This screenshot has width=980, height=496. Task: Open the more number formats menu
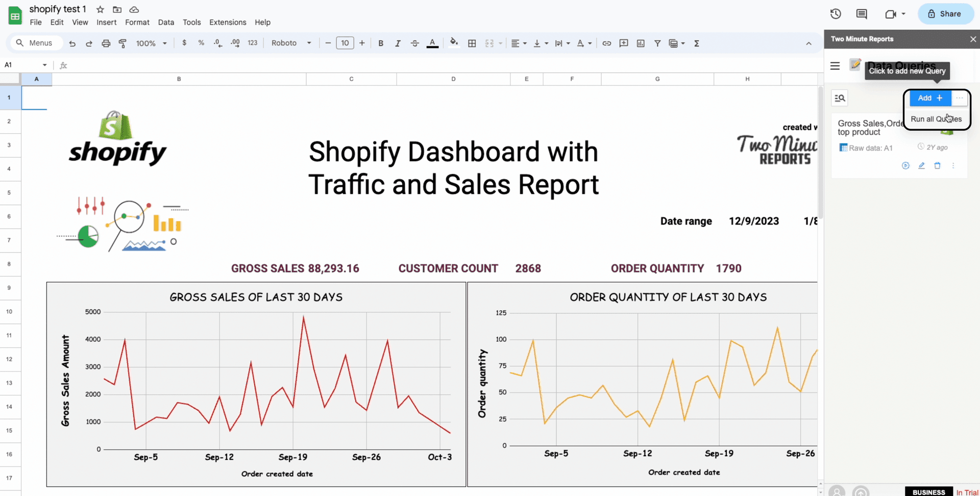(x=253, y=43)
